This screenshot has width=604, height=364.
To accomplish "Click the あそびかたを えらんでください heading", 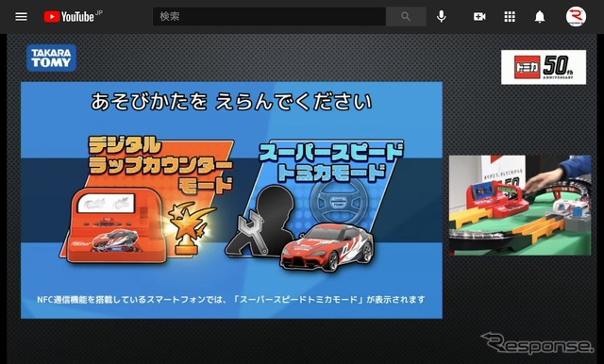I will click(231, 103).
